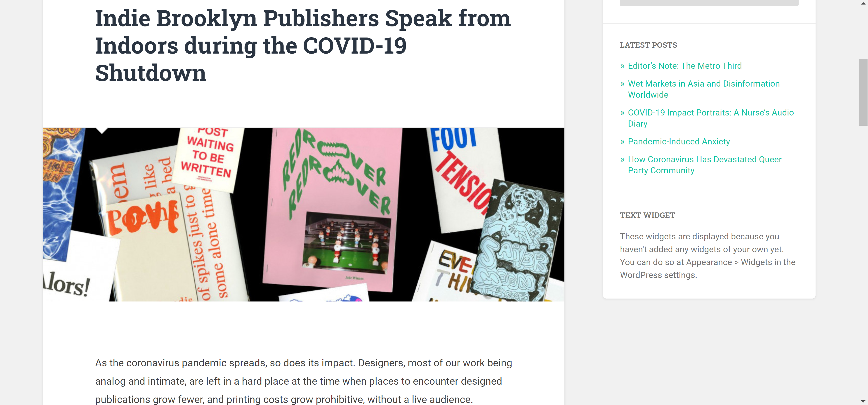Screen dimensions: 868x405
Task: Open COVID-19 Impact Portraits nurse diary link
Action: [x=711, y=118]
